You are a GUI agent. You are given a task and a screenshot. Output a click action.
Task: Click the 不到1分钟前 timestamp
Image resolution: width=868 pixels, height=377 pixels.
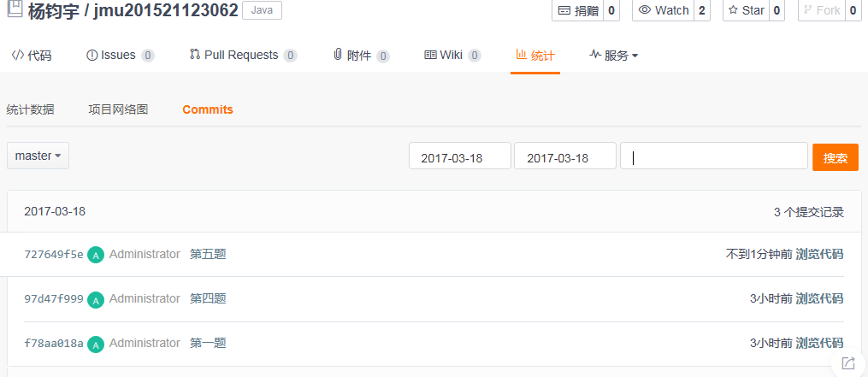pos(759,254)
